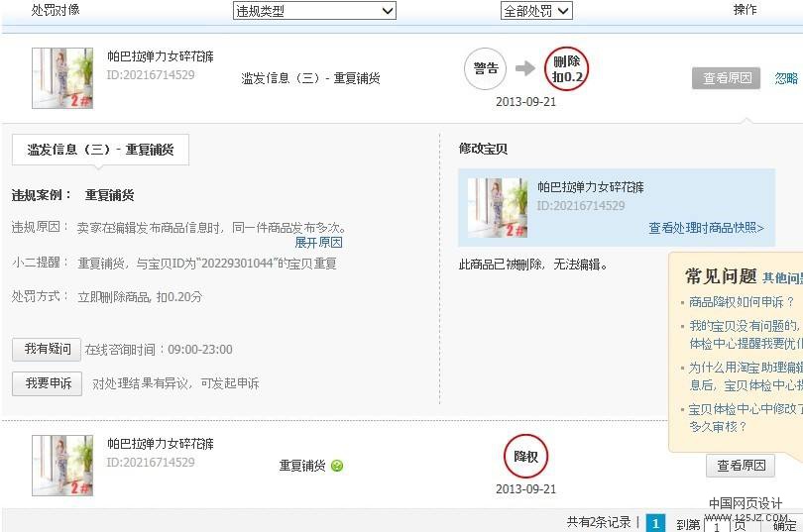Open the bottom row's product thumbnail

pyautogui.click(x=62, y=465)
